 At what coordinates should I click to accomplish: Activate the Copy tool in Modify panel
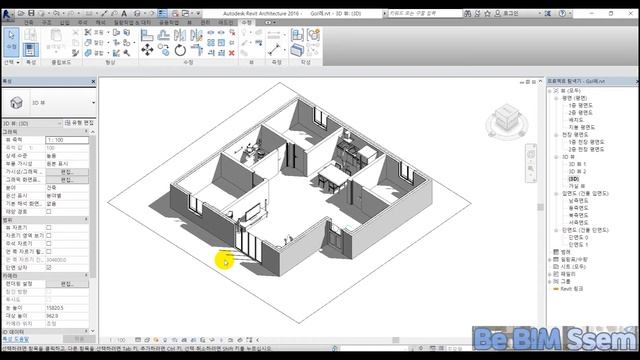point(163,50)
